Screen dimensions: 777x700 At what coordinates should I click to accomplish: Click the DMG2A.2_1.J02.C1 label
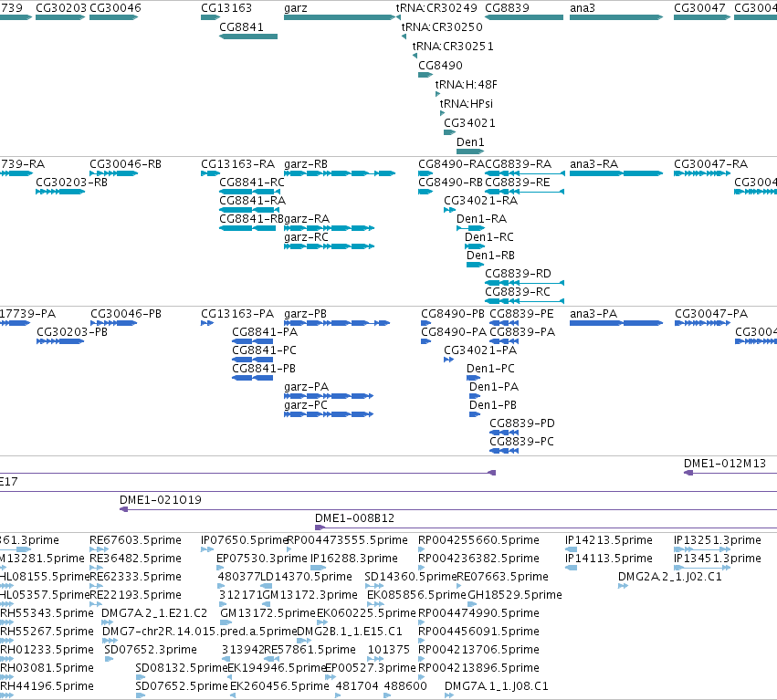pyautogui.click(x=670, y=577)
